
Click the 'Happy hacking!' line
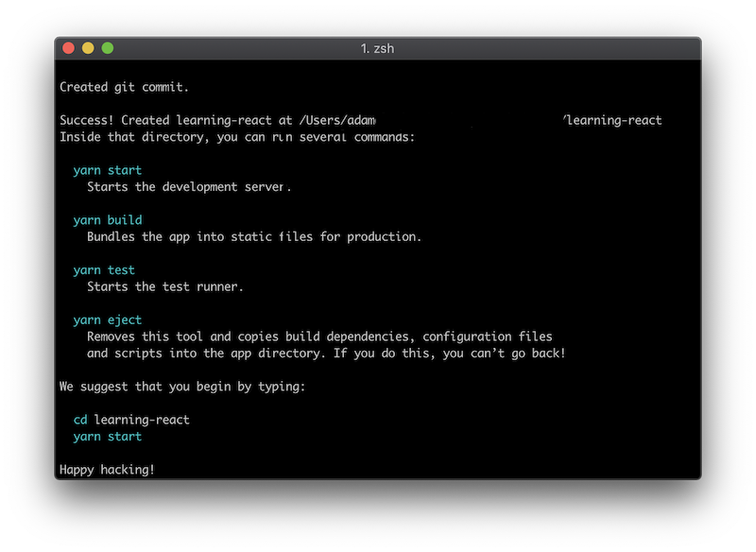107,470
